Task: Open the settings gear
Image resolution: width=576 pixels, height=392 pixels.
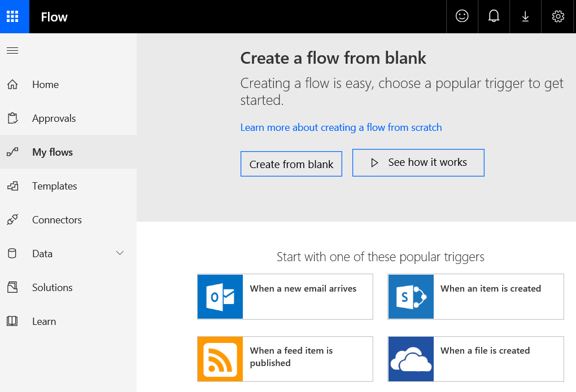Action: 558,16
